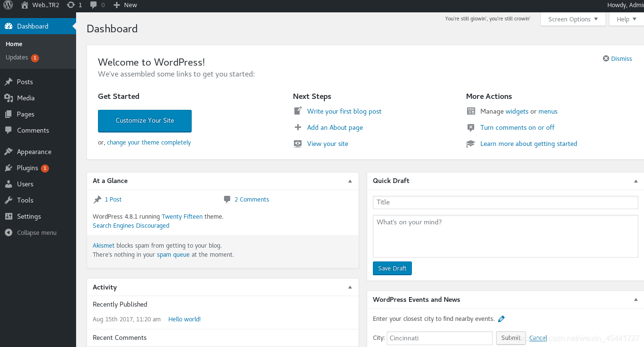Click the Collapse menu arrow icon
644x347 pixels.
9,232
